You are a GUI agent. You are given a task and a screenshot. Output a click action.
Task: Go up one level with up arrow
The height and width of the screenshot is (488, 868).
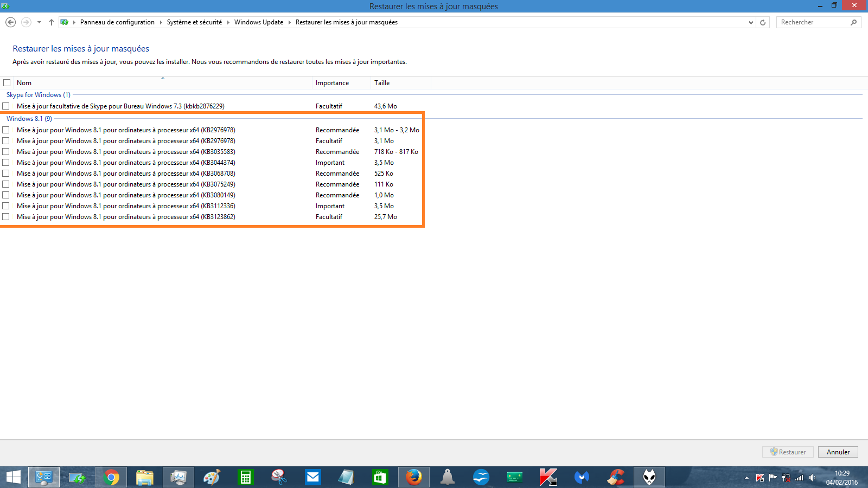52,22
